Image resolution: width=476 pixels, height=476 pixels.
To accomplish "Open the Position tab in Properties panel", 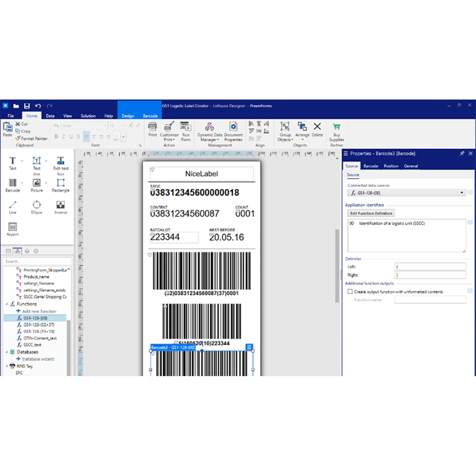I will point(391,166).
